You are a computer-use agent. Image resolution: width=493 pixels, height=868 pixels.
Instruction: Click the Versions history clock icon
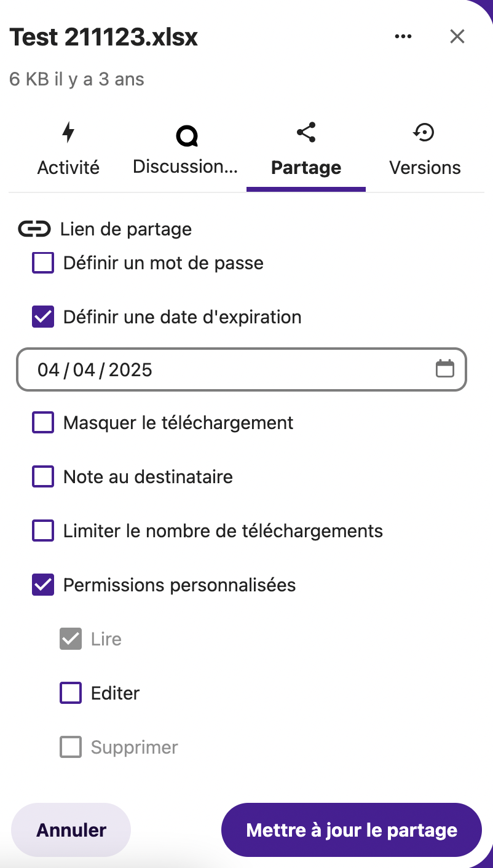(425, 132)
